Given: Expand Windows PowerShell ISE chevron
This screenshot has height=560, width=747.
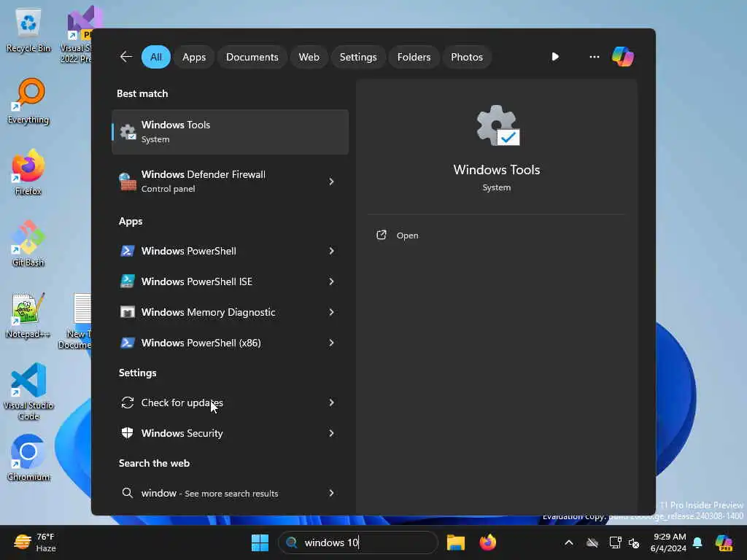Looking at the screenshot, I should point(331,281).
